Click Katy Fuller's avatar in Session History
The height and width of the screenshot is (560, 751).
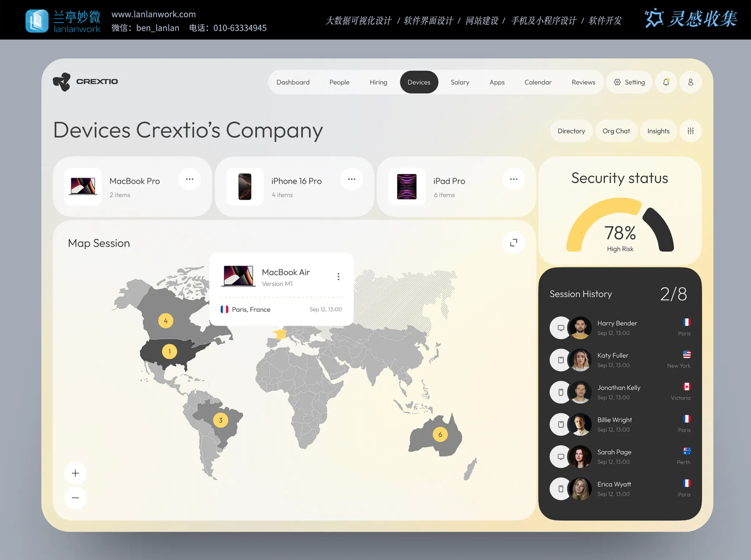pos(580,360)
